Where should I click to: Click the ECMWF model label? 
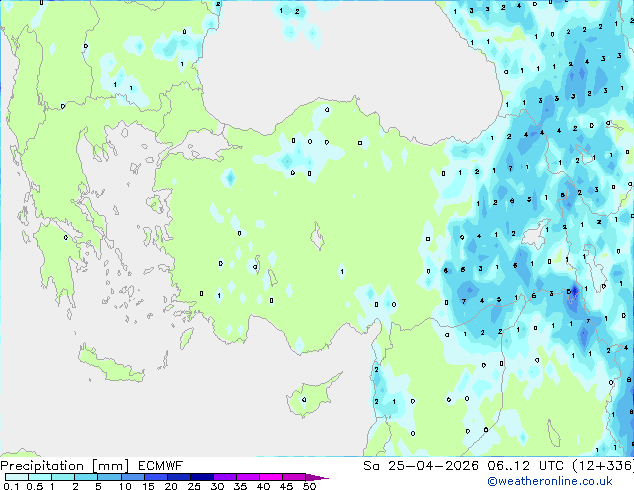click(160, 466)
